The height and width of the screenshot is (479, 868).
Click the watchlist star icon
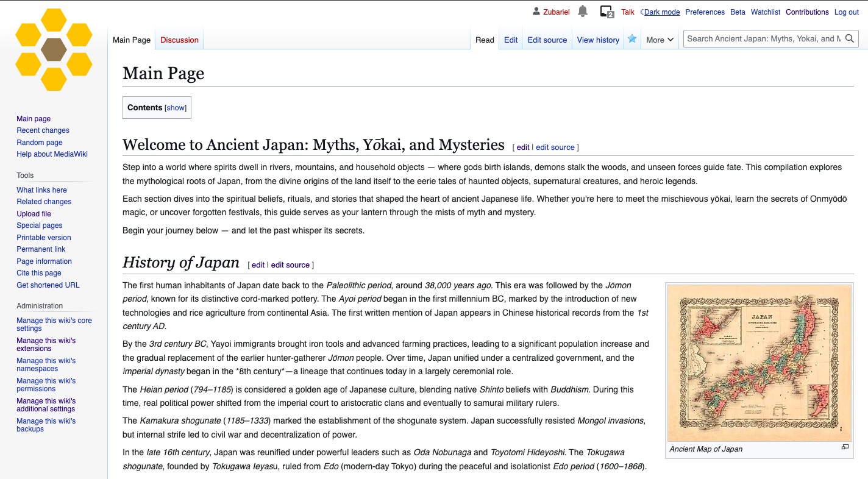tap(632, 39)
